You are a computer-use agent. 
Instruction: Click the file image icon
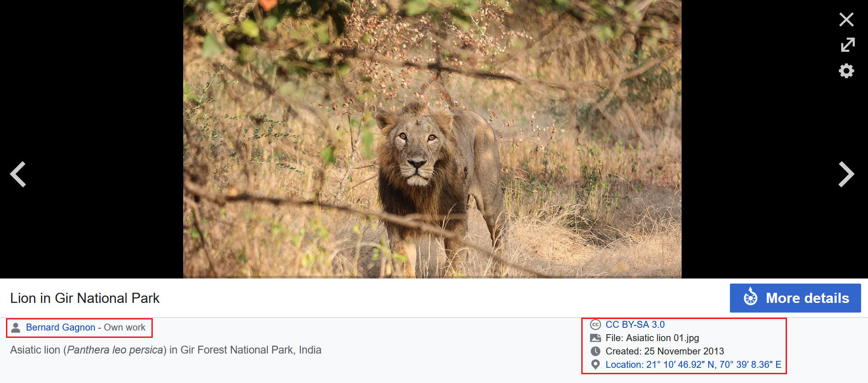coord(595,338)
